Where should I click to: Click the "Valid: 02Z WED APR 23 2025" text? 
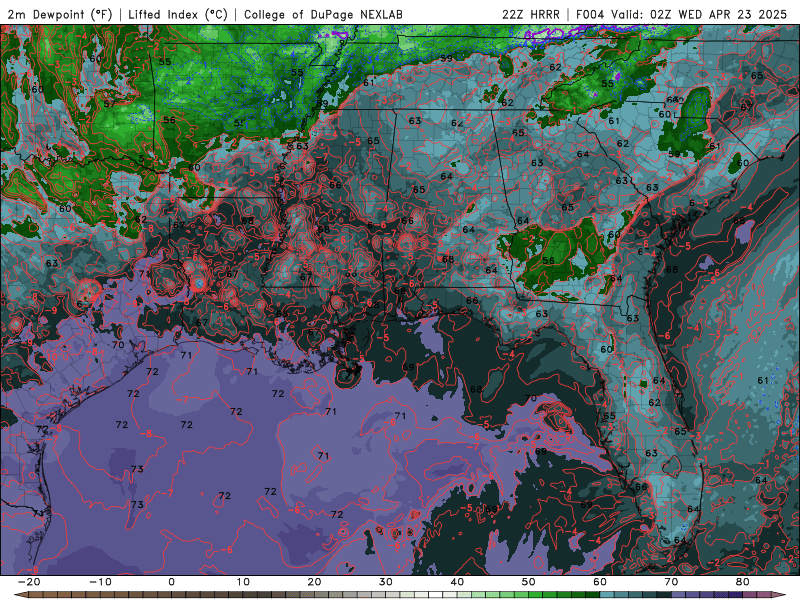[699, 14]
